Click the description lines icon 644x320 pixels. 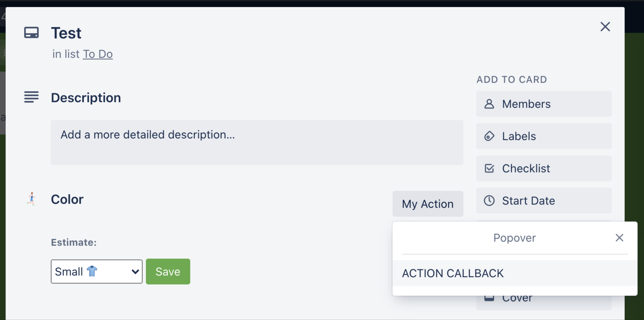pos(31,97)
